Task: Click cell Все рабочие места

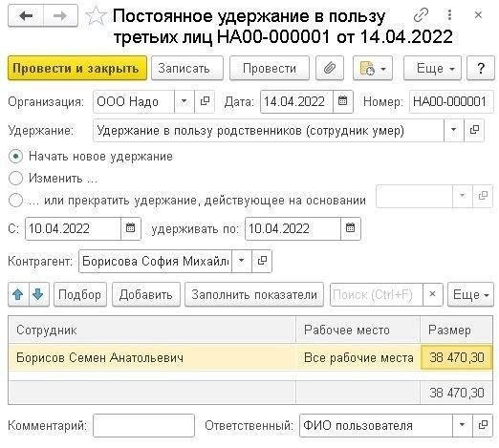Action: pos(358,357)
